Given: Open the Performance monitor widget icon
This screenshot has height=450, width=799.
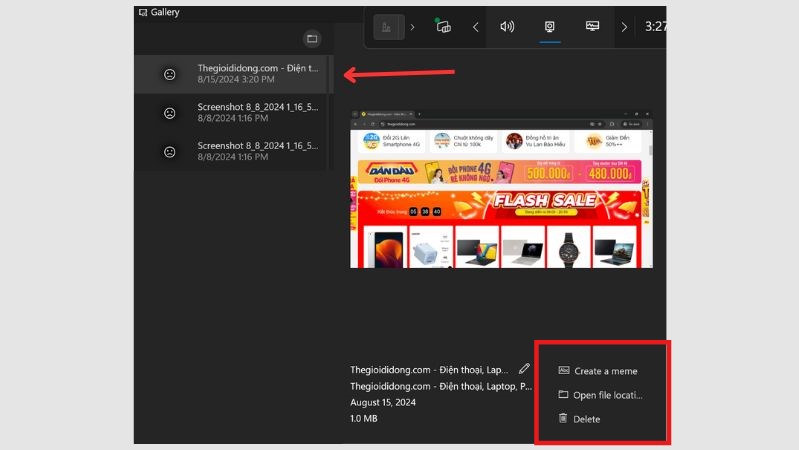Looking at the screenshot, I should point(592,26).
